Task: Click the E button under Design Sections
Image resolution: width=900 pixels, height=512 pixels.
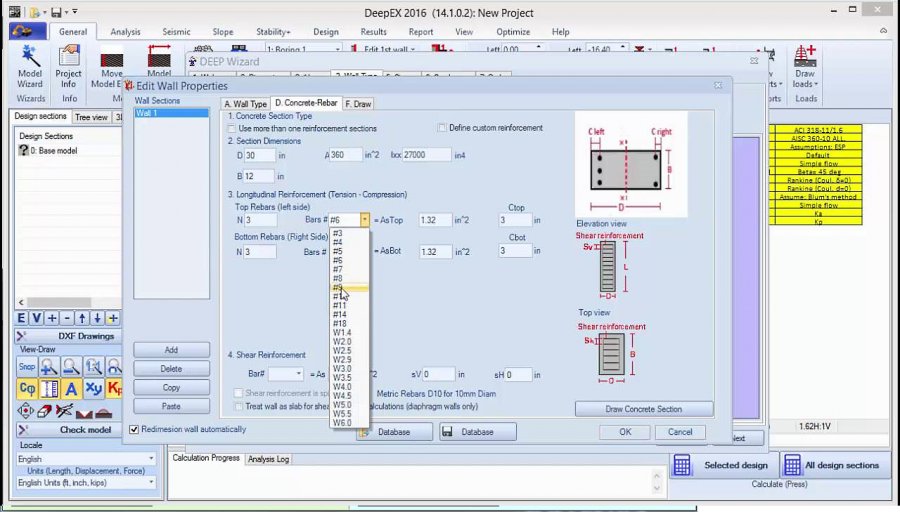Action: (21, 318)
